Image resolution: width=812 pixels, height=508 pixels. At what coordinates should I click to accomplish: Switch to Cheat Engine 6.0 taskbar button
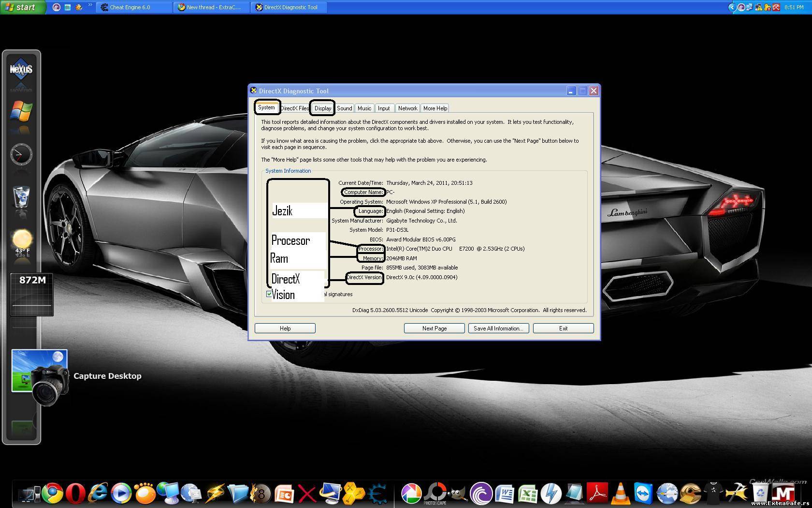134,7
